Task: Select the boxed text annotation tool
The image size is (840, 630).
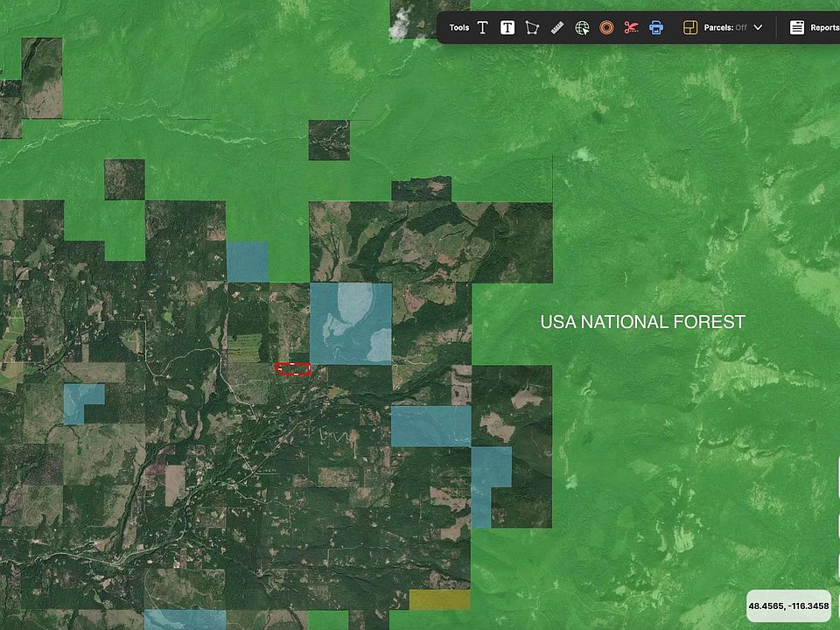Action: tap(507, 28)
